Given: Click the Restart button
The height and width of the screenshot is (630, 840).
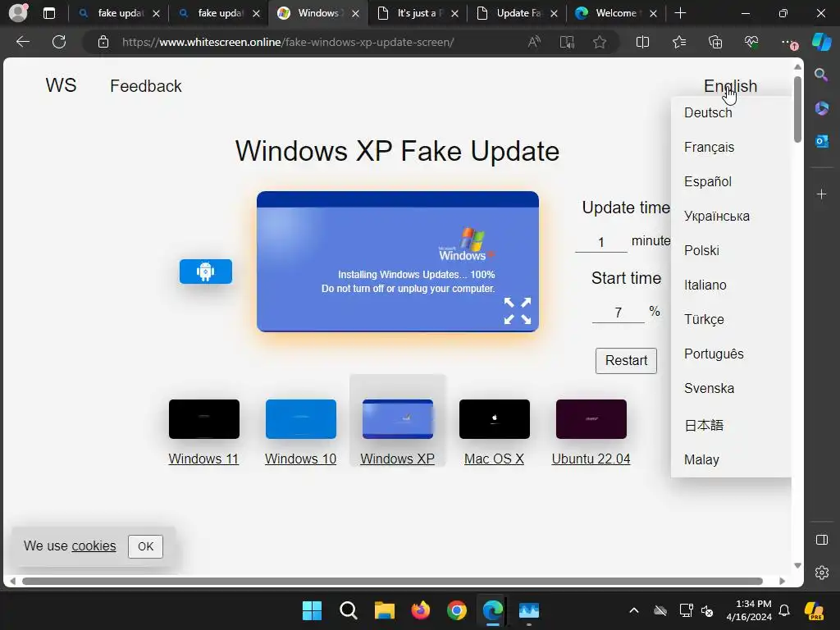Looking at the screenshot, I should pyautogui.click(x=626, y=361).
